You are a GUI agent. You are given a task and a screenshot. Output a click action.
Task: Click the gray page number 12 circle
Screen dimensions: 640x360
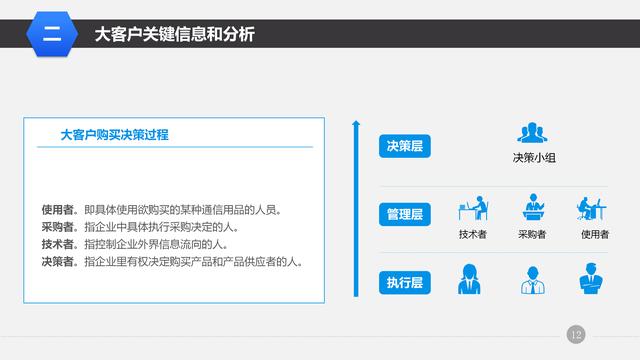(x=576, y=335)
